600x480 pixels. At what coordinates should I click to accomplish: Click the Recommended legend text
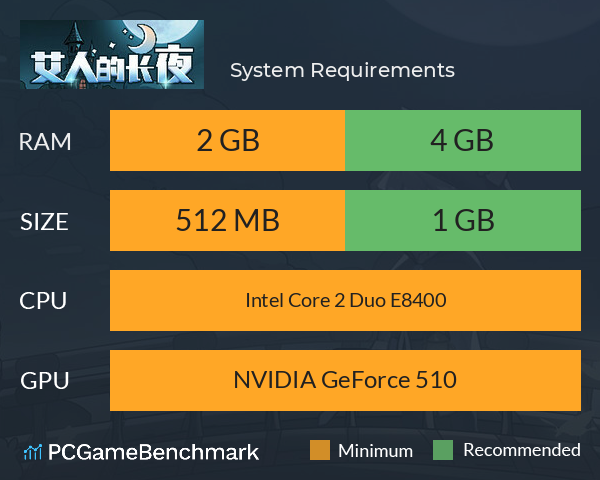522,450
